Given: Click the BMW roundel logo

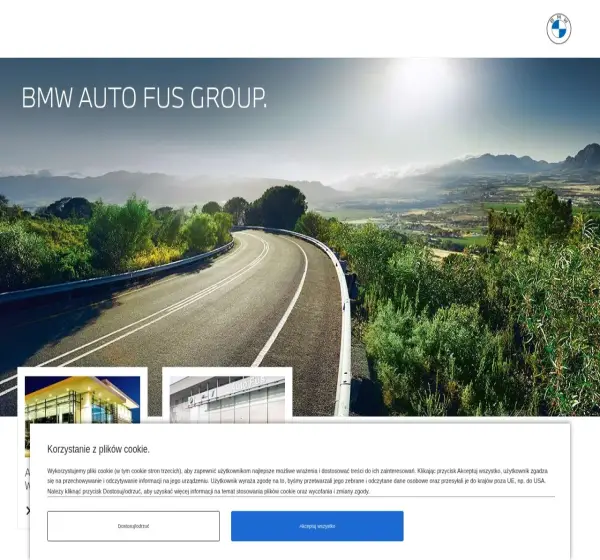Looking at the screenshot, I should [559, 29].
